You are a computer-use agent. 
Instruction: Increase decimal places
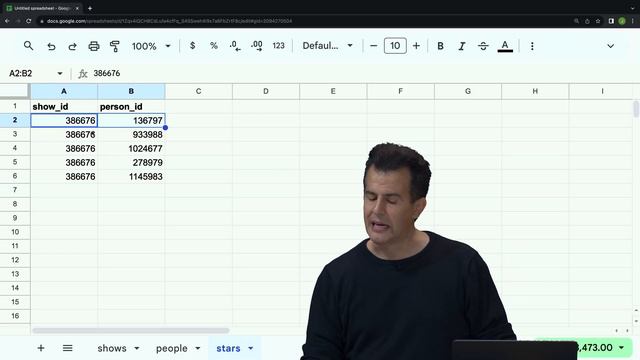(257, 46)
